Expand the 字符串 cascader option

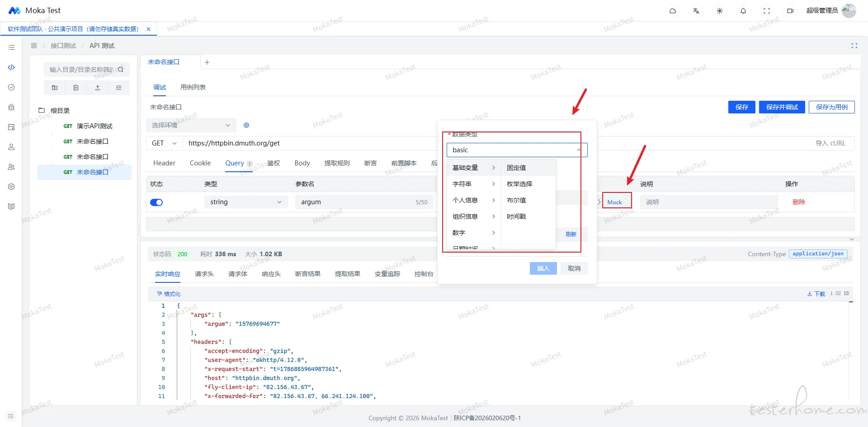point(474,184)
